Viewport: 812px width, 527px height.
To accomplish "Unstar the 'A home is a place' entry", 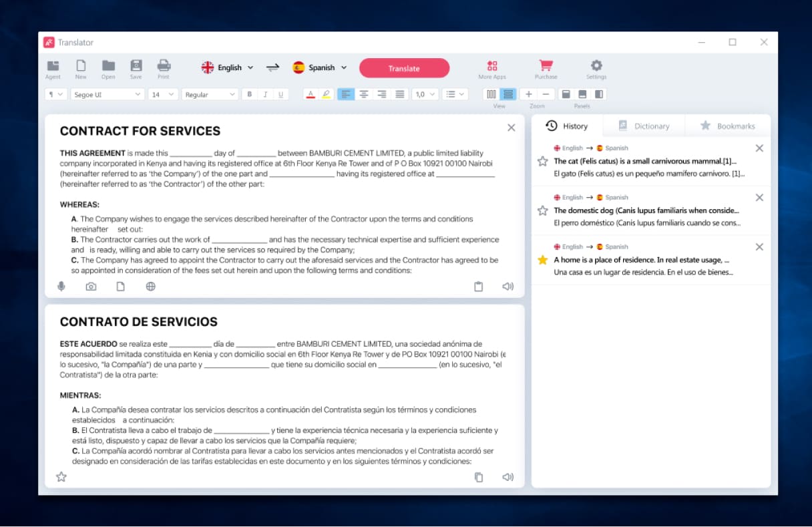I will click(543, 260).
